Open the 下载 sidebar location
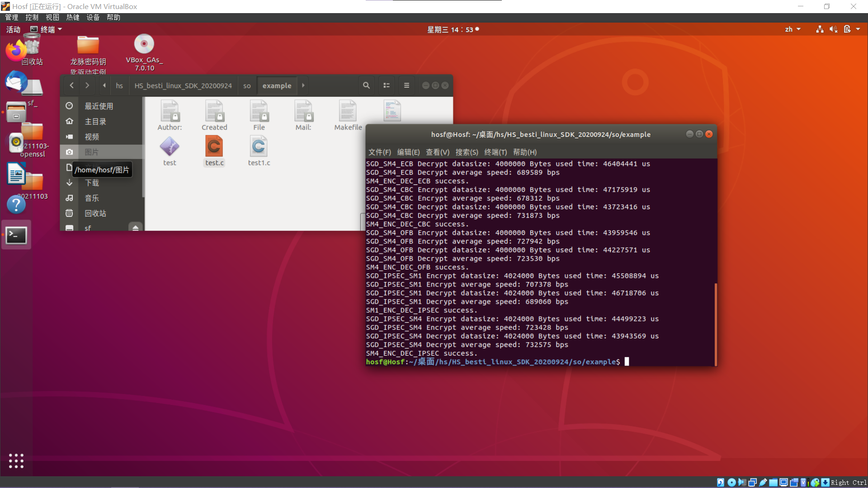The height and width of the screenshot is (488, 868). (x=92, y=183)
